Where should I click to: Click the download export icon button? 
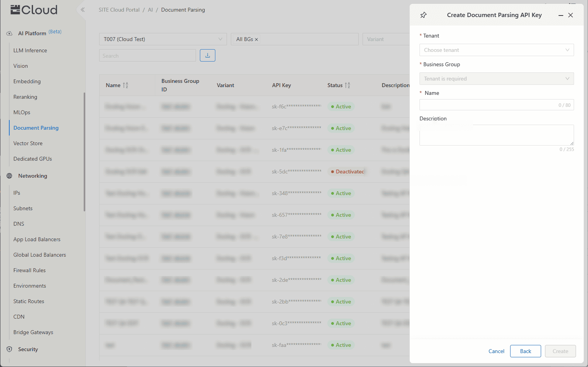[207, 55]
